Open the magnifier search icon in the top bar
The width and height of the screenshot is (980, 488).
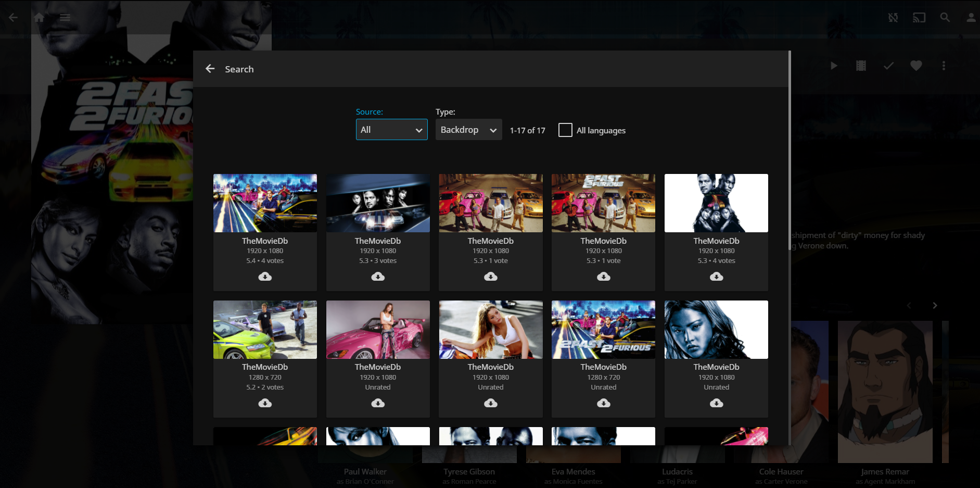(x=945, y=17)
